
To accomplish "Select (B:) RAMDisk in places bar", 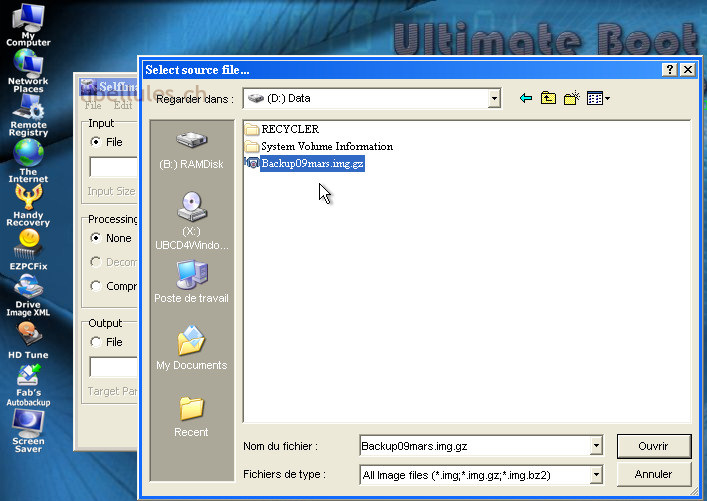I will coord(192,151).
